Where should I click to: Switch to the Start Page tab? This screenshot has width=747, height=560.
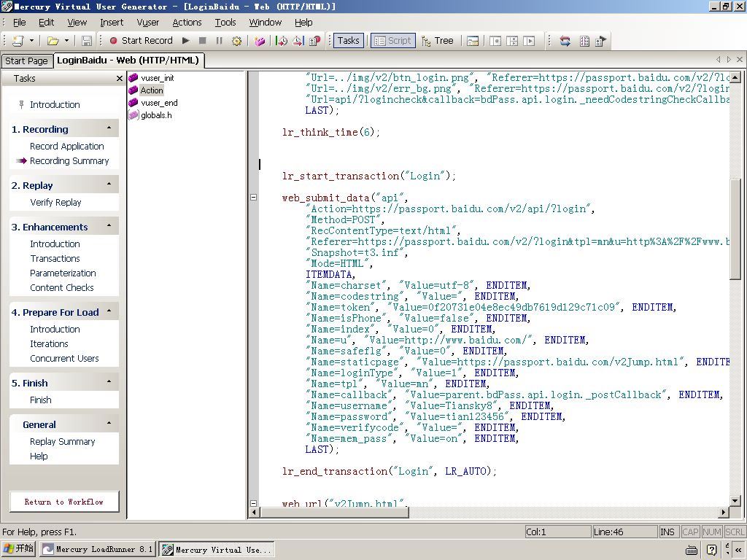pos(26,61)
